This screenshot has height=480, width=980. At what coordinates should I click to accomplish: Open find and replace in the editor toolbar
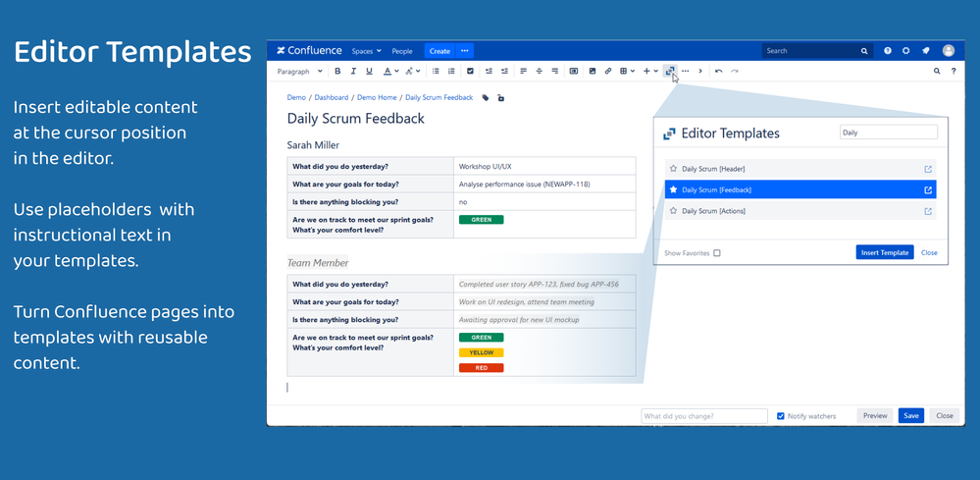(x=937, y=72)
